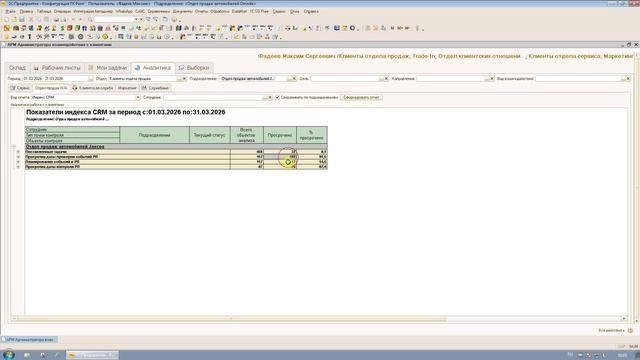Click the toolbar search text box
Viewport: 640px width, 360px height.
pyautogui.click(x=115, y=19)
